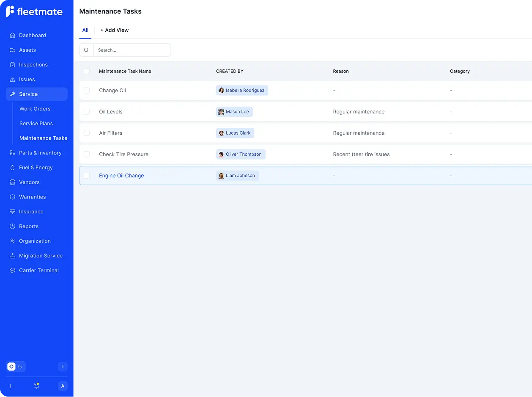The width and height of the screenshot is (532, 397).
Task: Click the + Add View button
Action: point(114,30)
